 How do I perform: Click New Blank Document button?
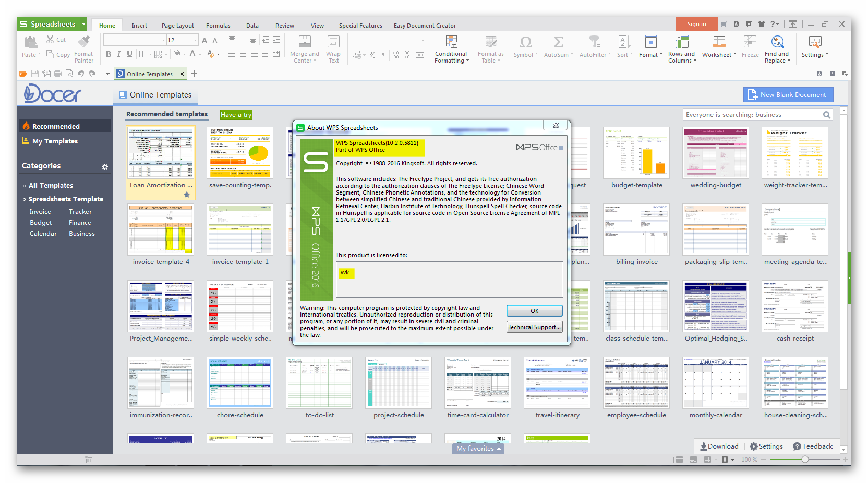(788, 94)
